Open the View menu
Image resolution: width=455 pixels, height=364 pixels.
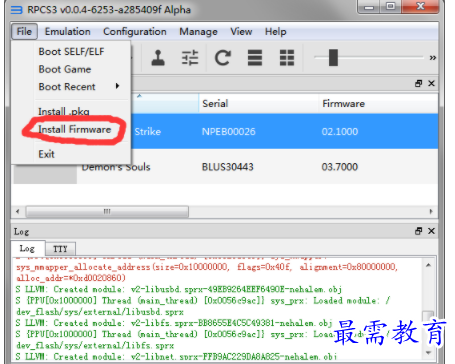[x=241, y=32]
